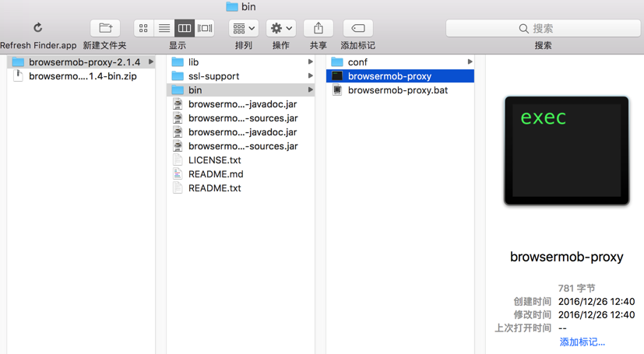Click the bin folder icon in title bar
644x354 pixels.
tap(232, 6)
